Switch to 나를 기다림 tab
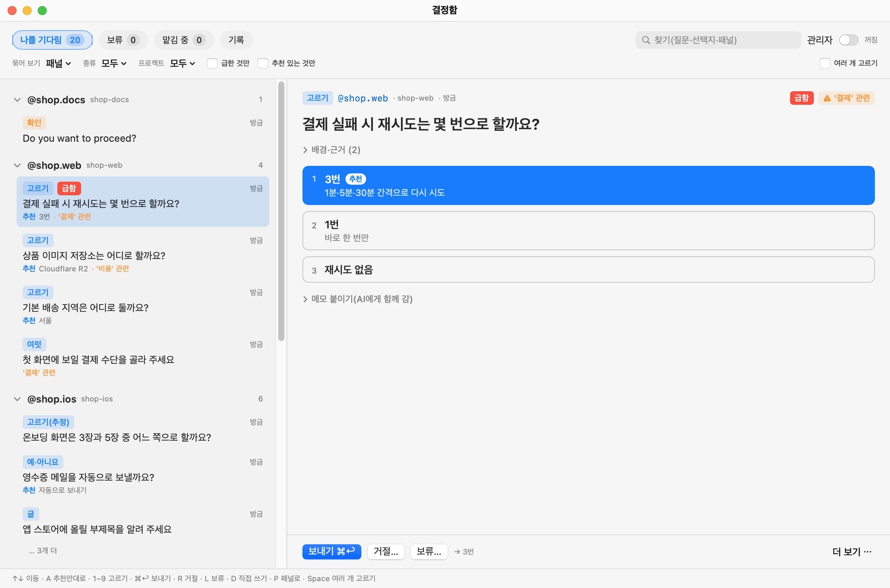 [x=52, y=40]
